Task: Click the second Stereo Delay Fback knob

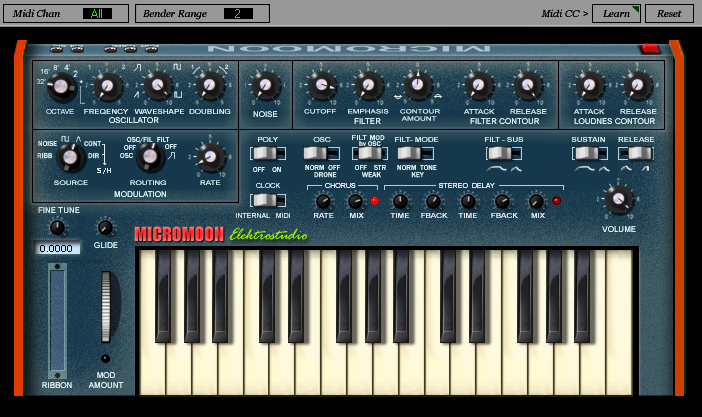Action: tap(502, 201)
